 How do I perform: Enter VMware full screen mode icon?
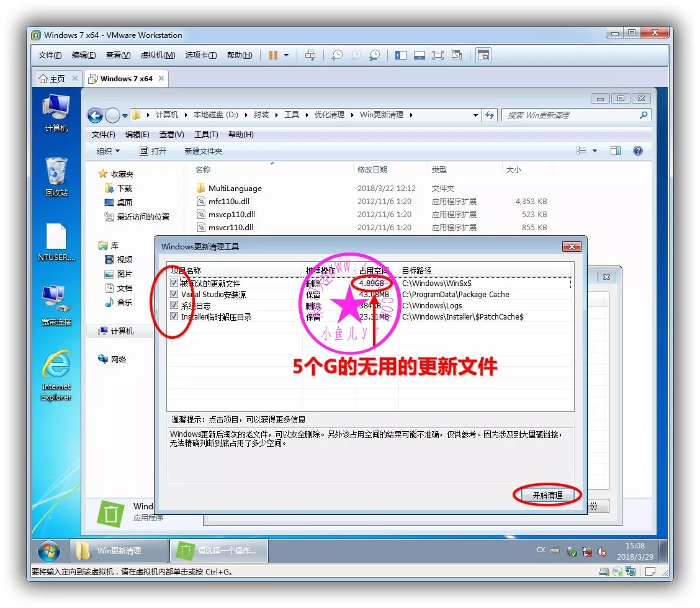click(x=438, y=55)
